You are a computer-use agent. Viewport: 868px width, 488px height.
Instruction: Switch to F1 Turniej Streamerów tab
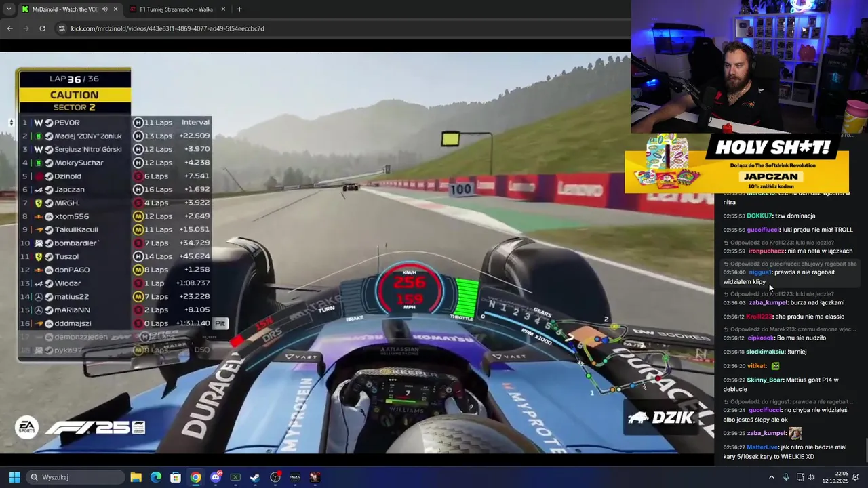[x=178, y=9]
